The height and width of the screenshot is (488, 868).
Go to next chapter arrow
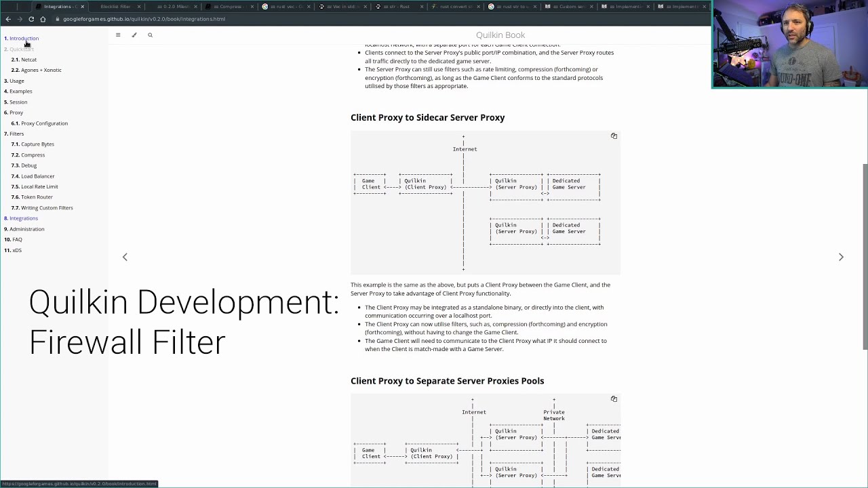[x=841, y=257]
